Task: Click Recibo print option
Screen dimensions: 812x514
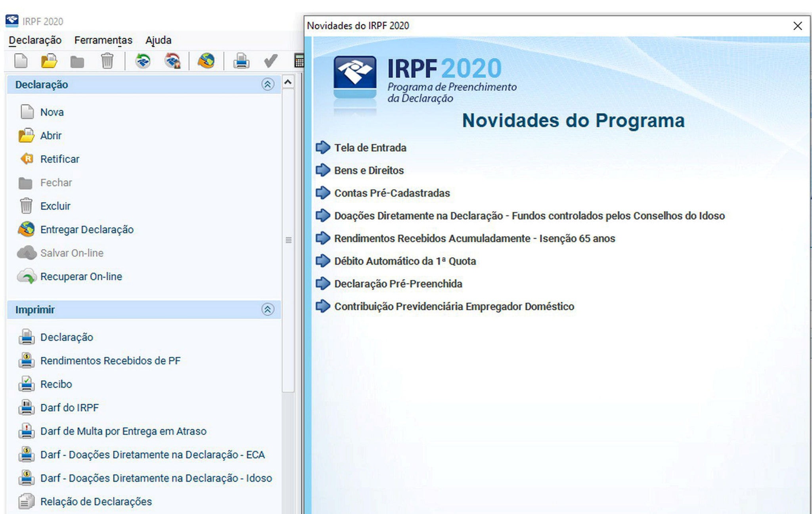Action: [56, 384]
